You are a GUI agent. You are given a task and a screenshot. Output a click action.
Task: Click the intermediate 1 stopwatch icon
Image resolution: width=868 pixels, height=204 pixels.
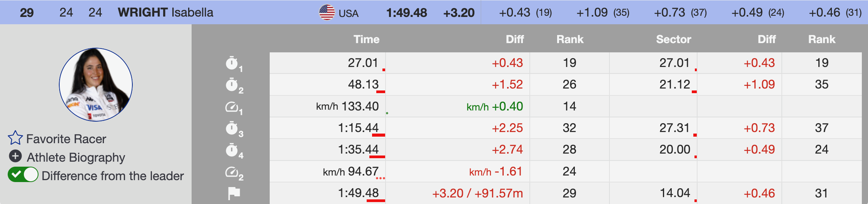(232, 63)
